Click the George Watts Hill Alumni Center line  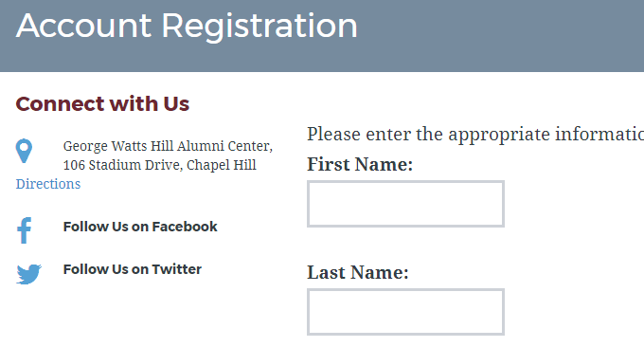click(168, 146)
